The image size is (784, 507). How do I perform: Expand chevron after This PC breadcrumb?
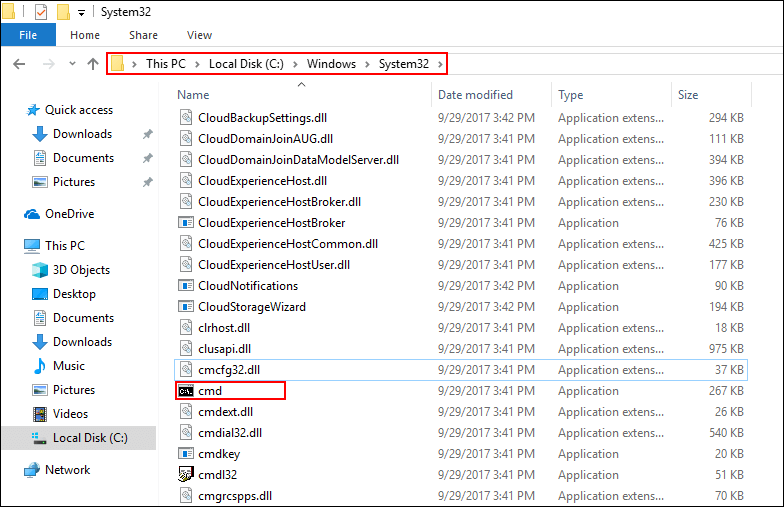198,64
